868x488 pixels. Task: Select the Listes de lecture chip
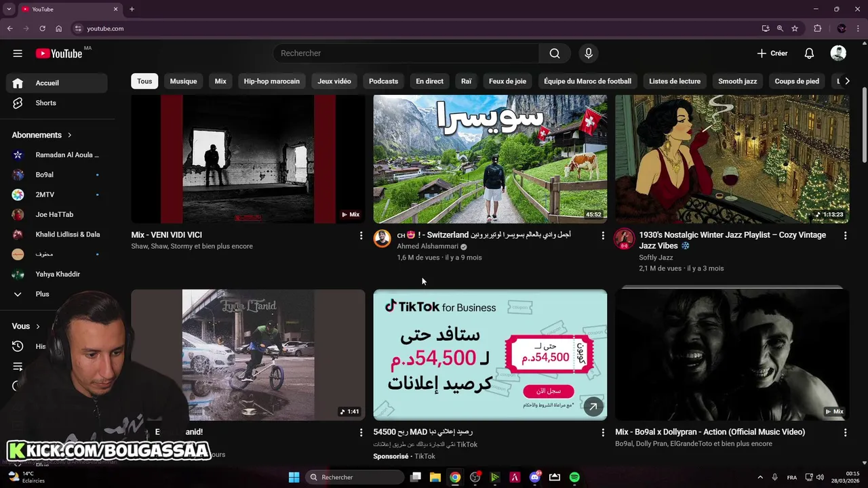pos(675,81)
